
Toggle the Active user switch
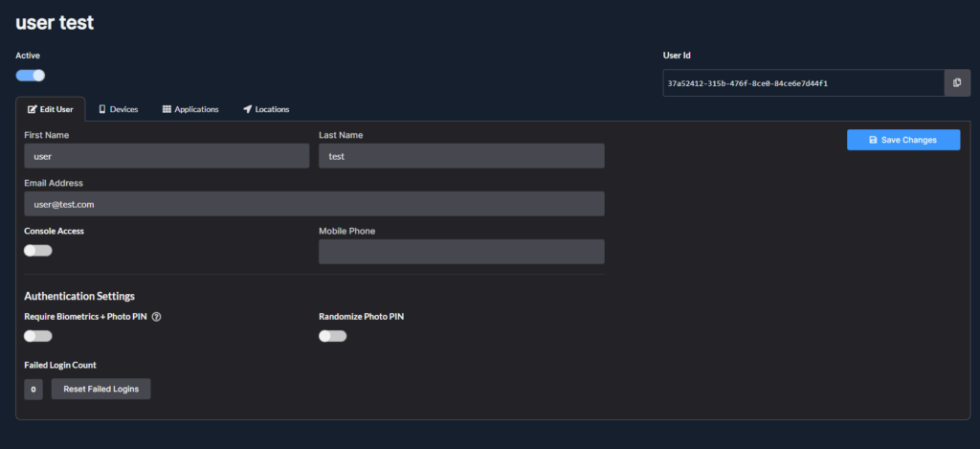point(30,76)
